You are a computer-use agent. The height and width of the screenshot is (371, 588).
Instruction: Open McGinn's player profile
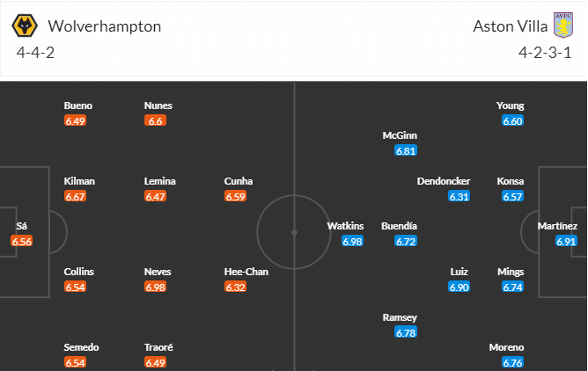click(x=400, y=135)
